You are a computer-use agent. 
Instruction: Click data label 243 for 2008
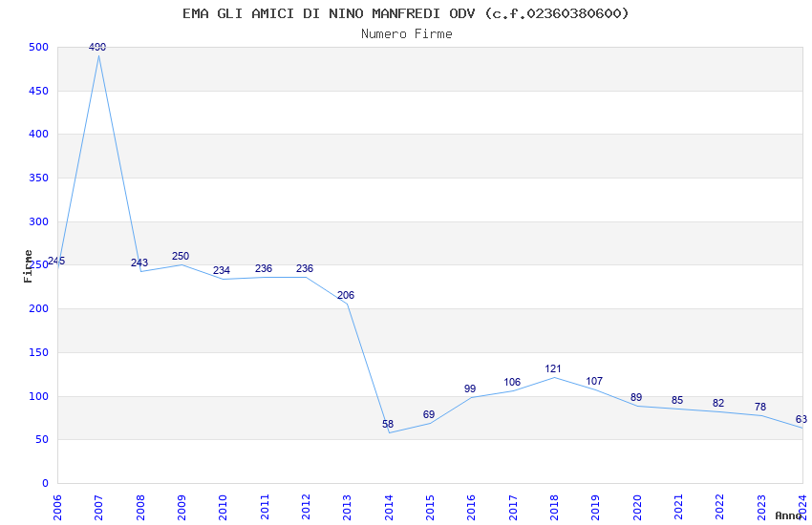click(139, 262)
